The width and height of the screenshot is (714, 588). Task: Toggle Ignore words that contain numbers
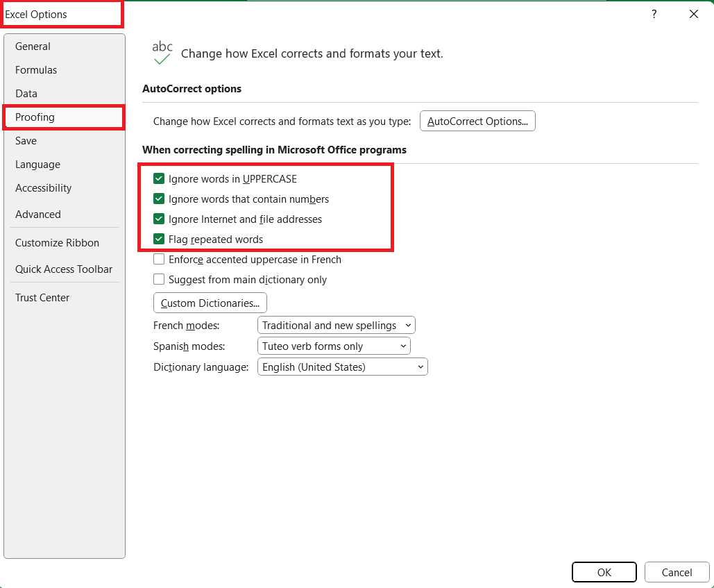coord(159,199)
